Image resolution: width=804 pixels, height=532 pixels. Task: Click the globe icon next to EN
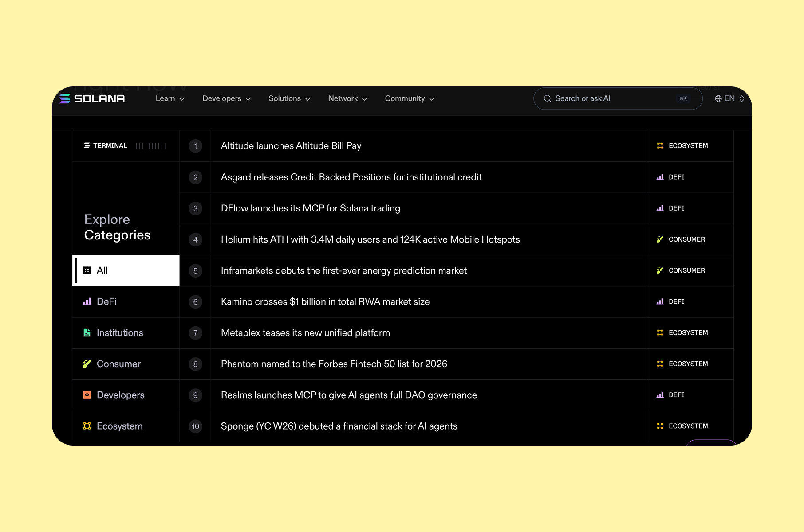click(718, 98)
